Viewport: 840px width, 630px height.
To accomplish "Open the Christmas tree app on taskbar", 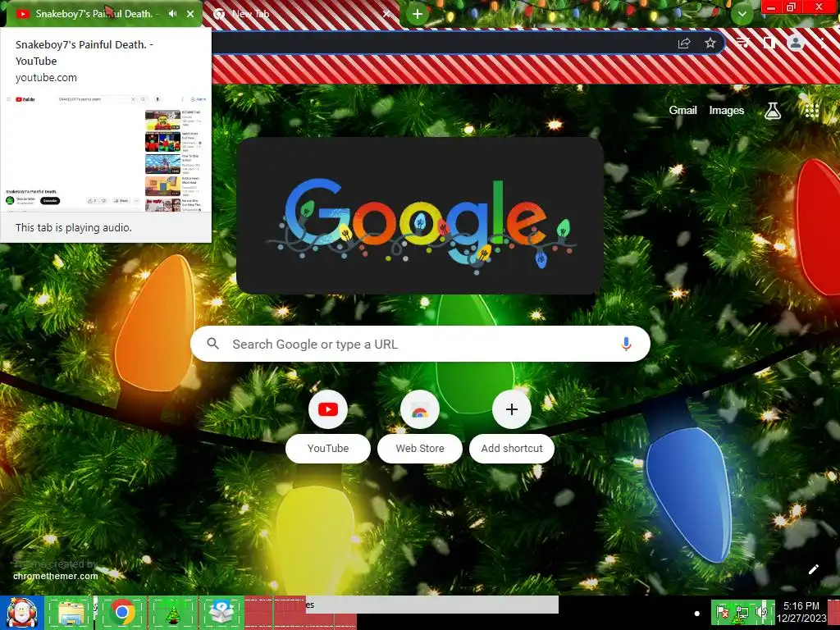I will pos(172,613).
